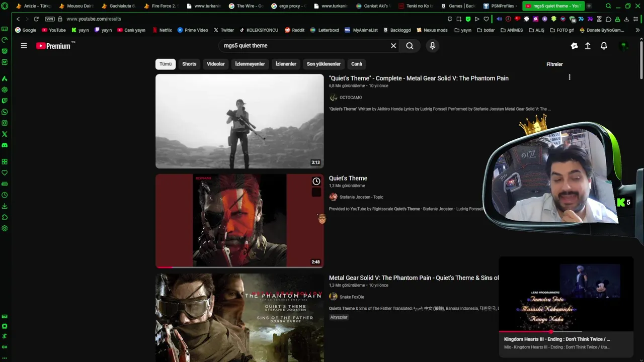644x362 pixels.
Task: Open a new browser tab
Action: (x=589, y=6)
